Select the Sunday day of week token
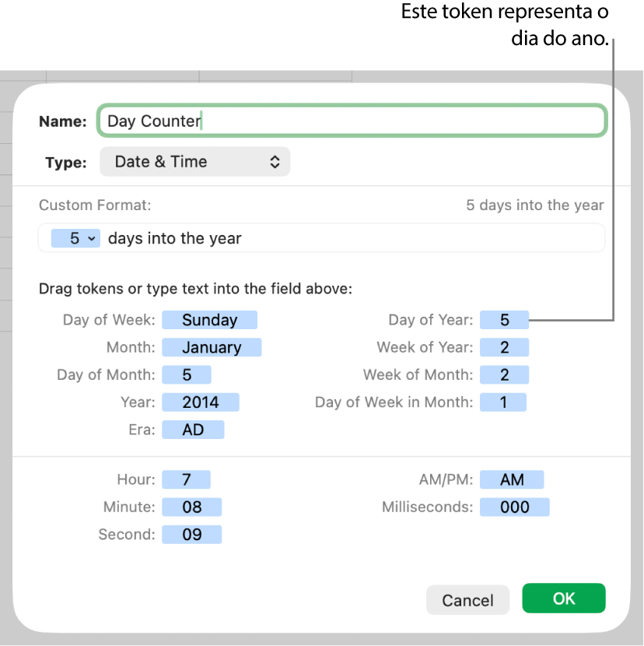This screenshot has height=646, width=644. tap(209, 319)
